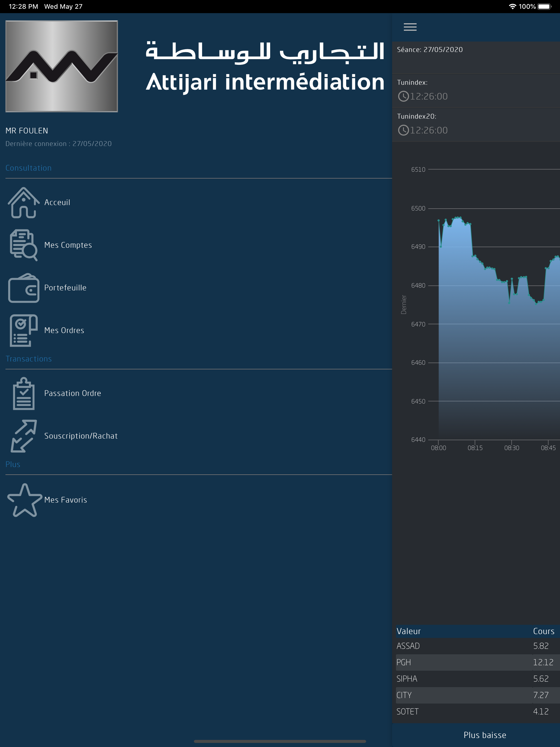Tap the Mes Comptes document-search icon

(x=24, y=245)
